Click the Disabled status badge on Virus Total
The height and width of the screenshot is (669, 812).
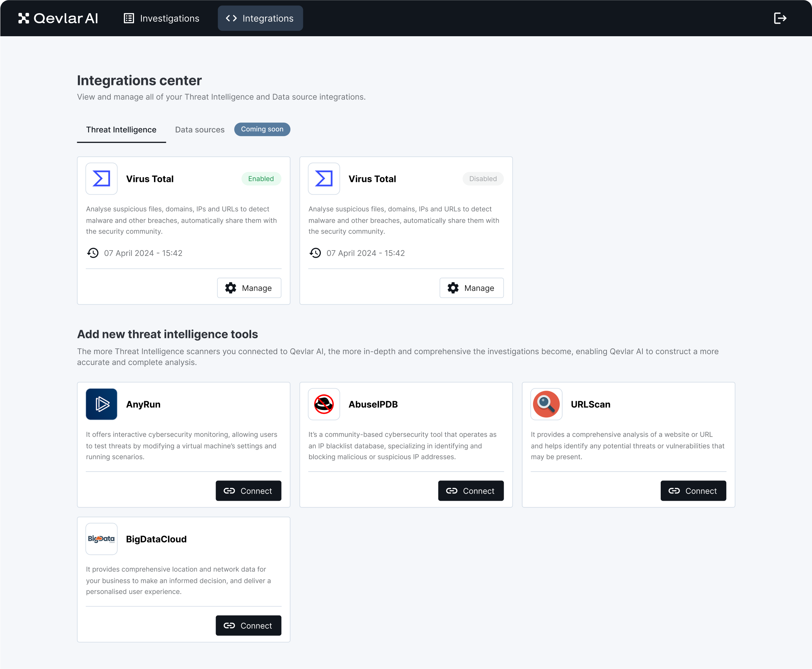[483, 178]
